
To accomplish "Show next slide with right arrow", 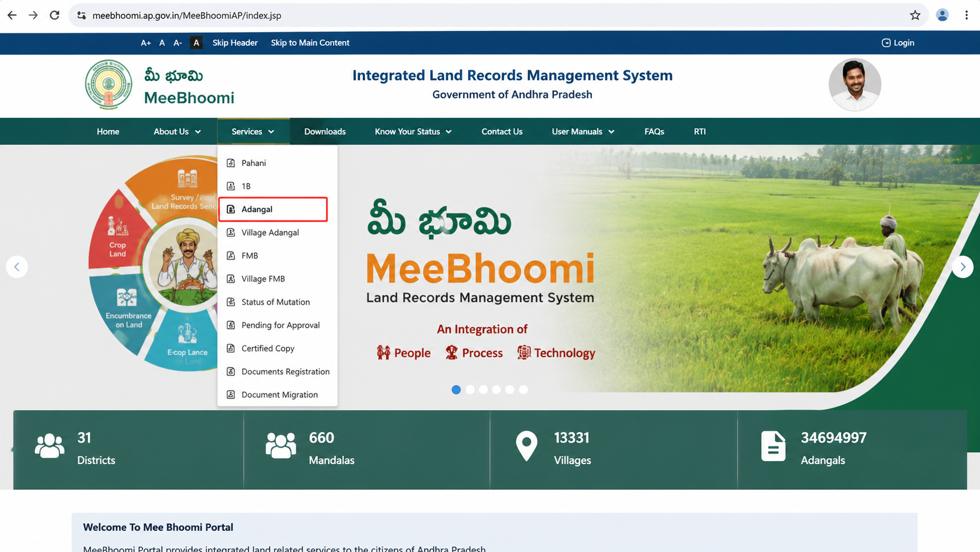I will click(962, 267).
